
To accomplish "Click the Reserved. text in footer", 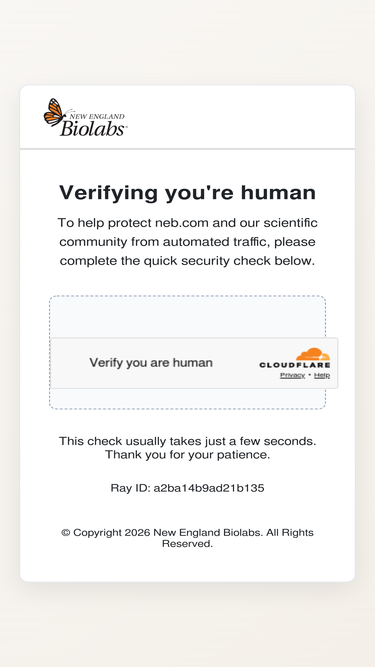I will [187, 544].
